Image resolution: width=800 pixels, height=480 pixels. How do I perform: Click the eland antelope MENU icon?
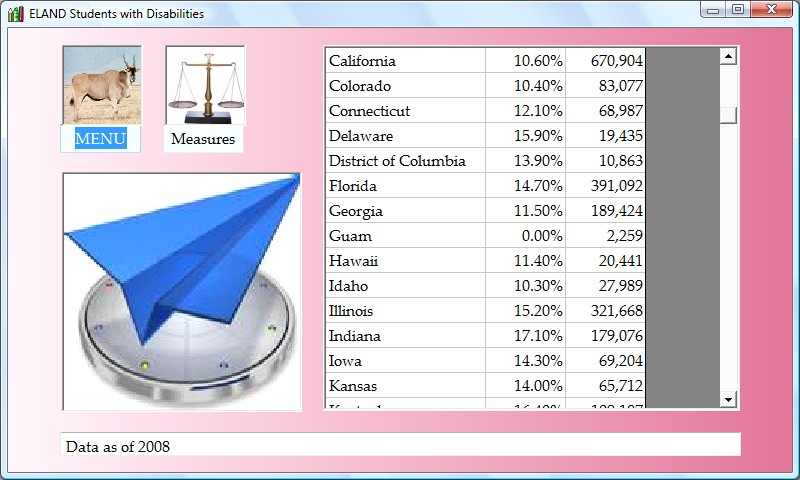[101, 85]
